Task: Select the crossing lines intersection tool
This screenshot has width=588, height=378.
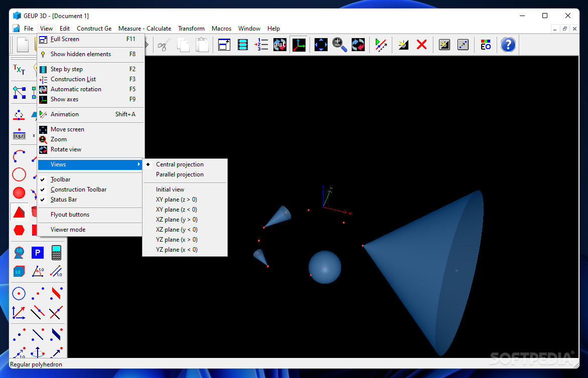Action: tap(56, 312)
